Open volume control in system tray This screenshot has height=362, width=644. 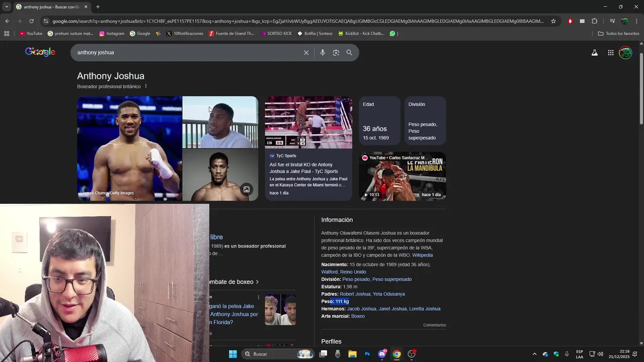coord(600,354)
